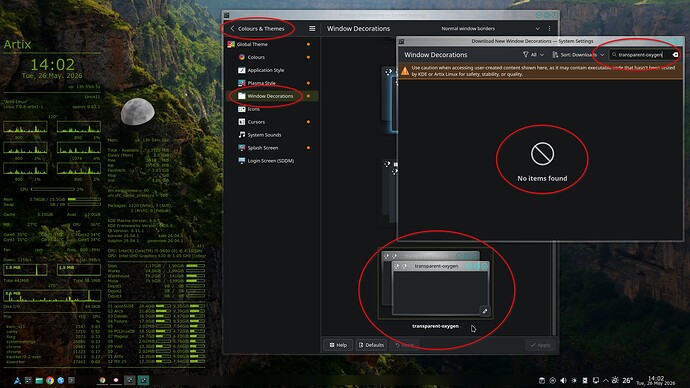Expand the Normal window borders dropdown
Image resolution: width=690 pixels, height=388 pixels.
click(490, 29)
